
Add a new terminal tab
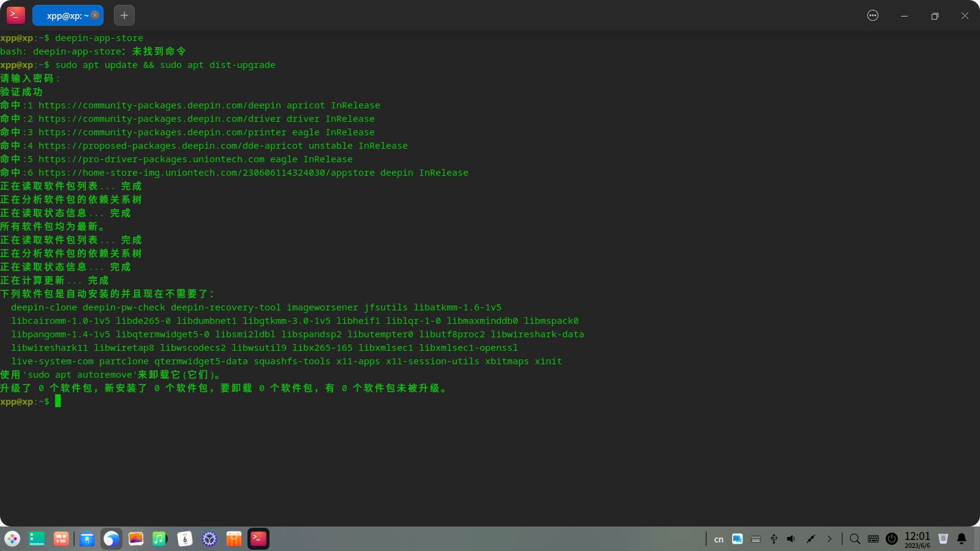coord(124,15)
